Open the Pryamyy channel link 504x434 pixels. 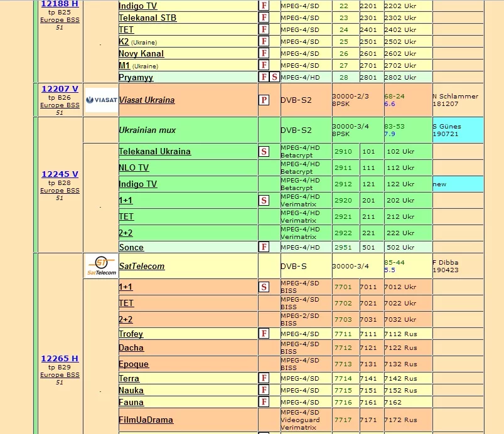pyautogui.click(x=136, y=77)
